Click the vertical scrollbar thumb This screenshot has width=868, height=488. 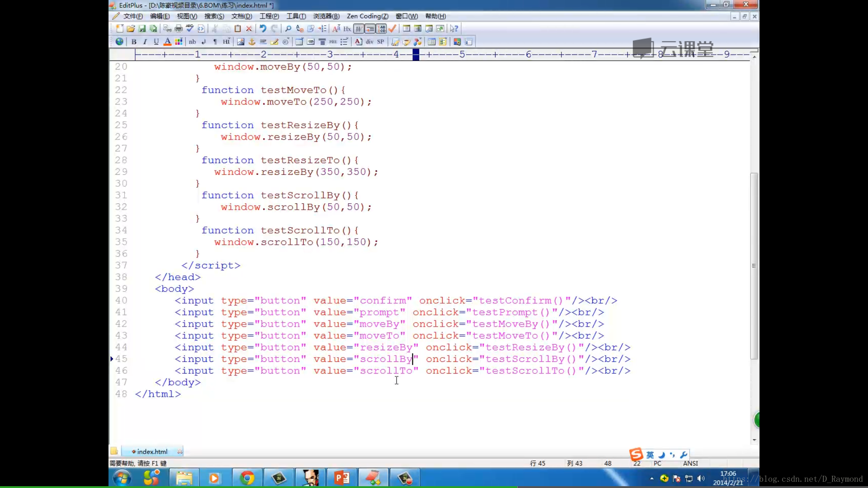coord(754,266)
